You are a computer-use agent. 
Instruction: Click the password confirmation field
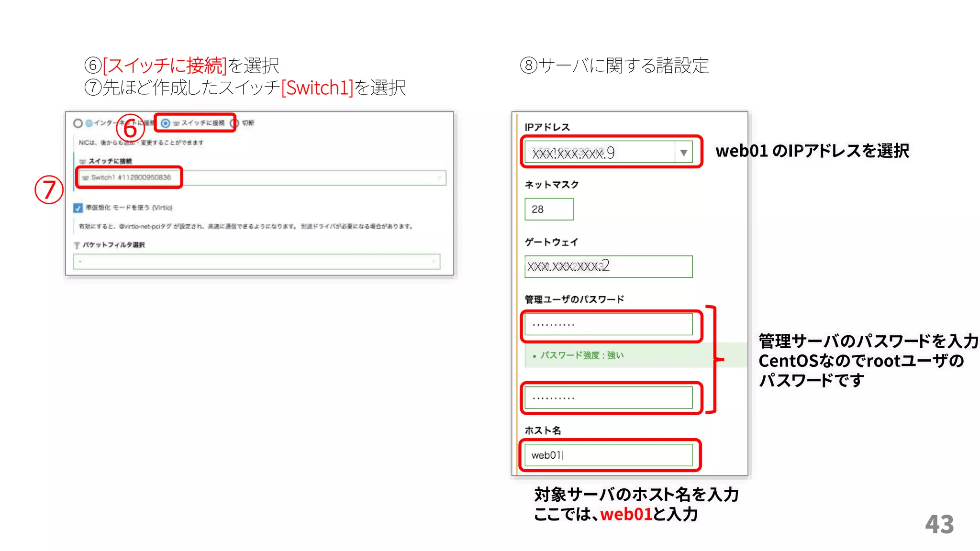[x=608, y=398]
